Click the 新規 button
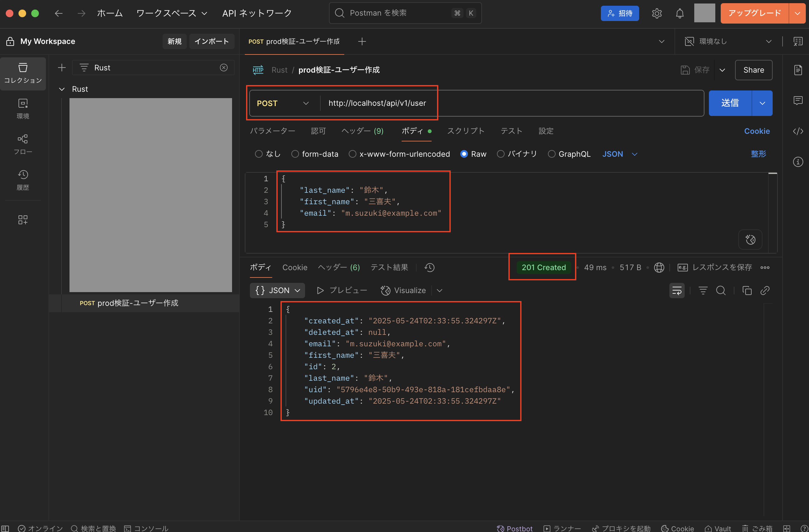Image resolution: width=809 pixels, height=532 pixels. pyautogui.click(x=174, y=41)
